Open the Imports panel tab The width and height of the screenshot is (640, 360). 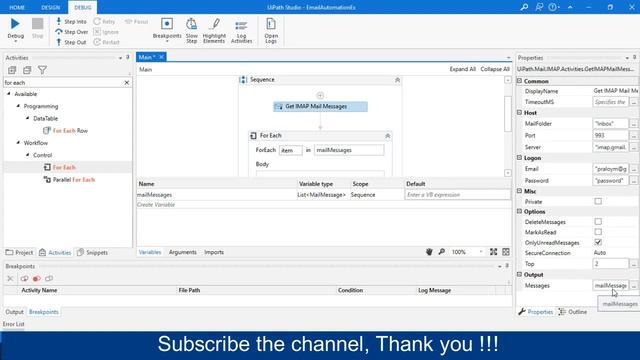[214, 252]
